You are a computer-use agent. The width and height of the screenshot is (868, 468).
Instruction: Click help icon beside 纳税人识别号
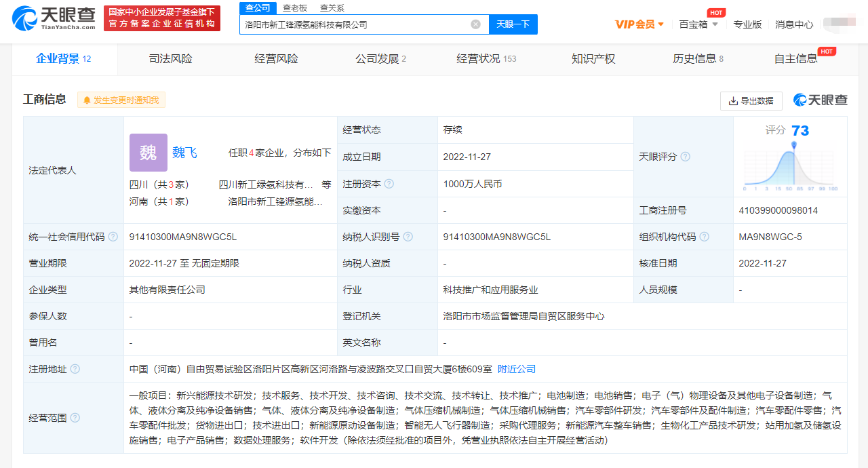[x=408, y=237]
